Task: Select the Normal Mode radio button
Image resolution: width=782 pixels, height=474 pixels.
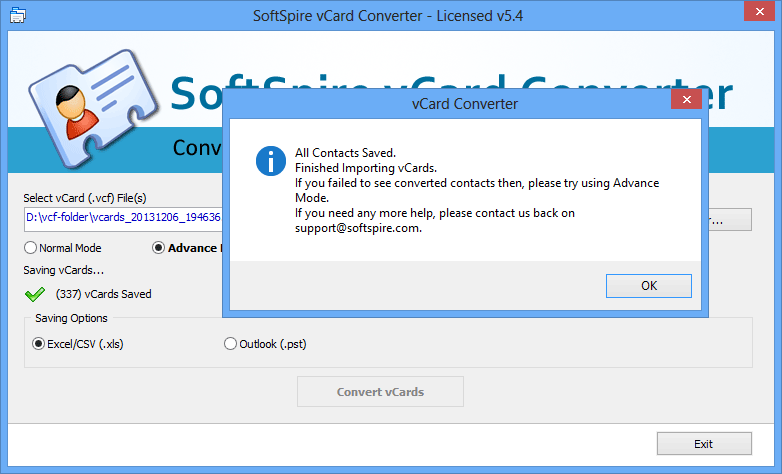Action: [x=31, y=248]
